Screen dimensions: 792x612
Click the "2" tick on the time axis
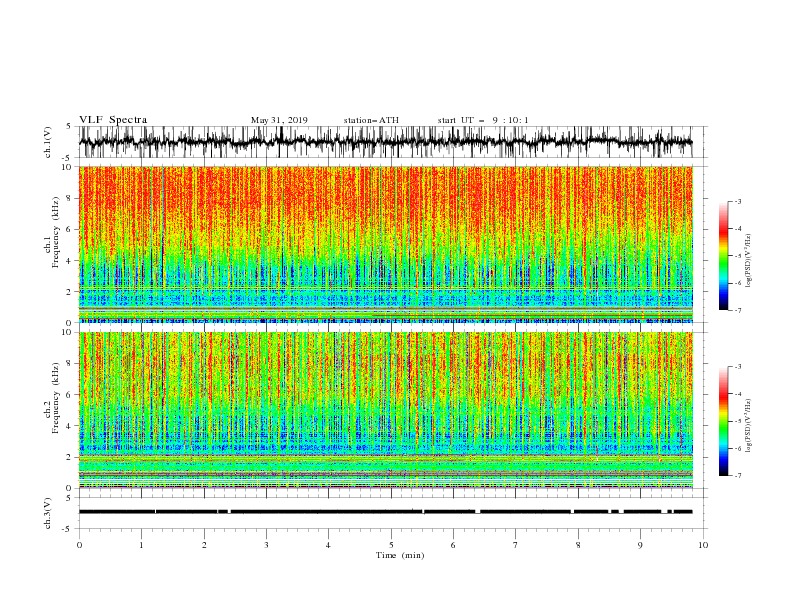[x=204, y=545]
